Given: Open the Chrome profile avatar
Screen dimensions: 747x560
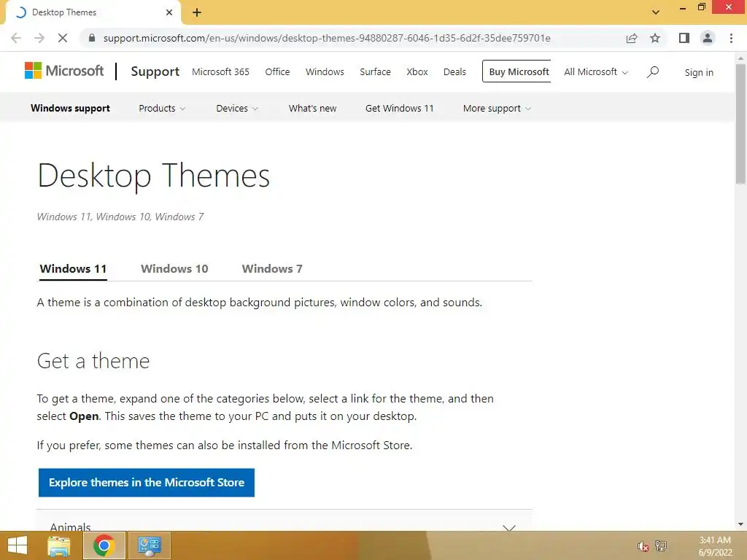Looking at the screenshot, I should (x=708, y=38).
